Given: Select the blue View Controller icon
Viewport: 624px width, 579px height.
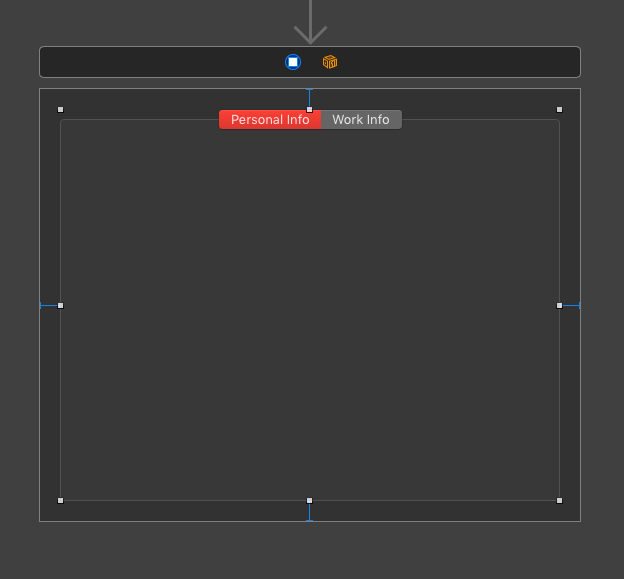Looking at the screenshot, I should [x=293, y=62].
